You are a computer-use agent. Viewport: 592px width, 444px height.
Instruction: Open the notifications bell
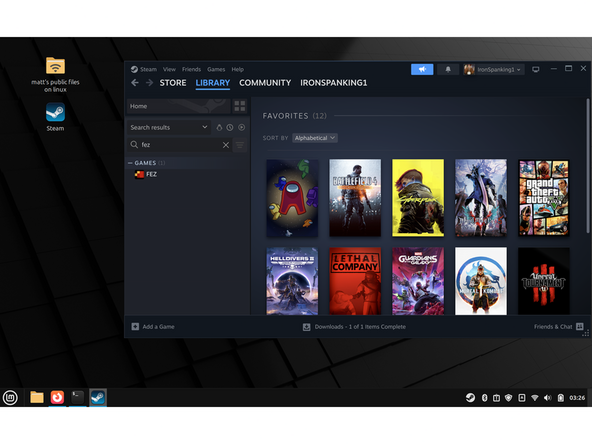tap(448, 69)
